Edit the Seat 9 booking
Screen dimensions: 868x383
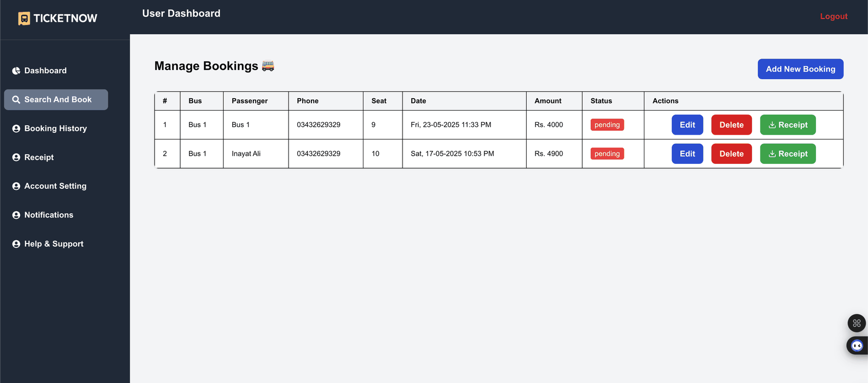687,125
